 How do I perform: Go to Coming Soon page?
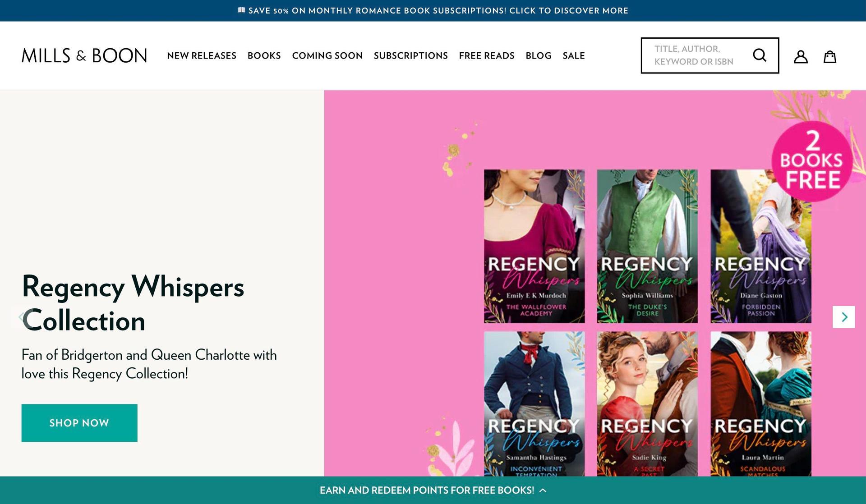[327, 55]
